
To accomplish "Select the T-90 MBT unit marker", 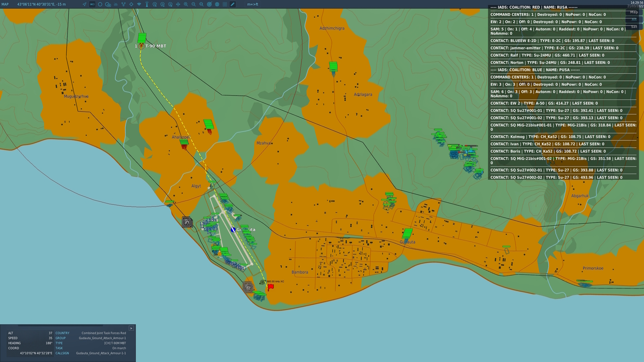I will 141,46.
